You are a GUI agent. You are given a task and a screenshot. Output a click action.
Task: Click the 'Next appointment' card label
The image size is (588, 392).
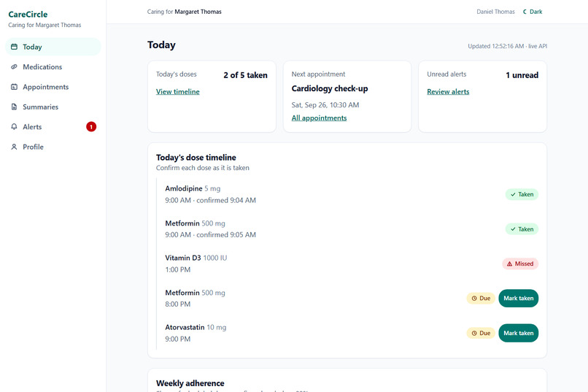318,74
